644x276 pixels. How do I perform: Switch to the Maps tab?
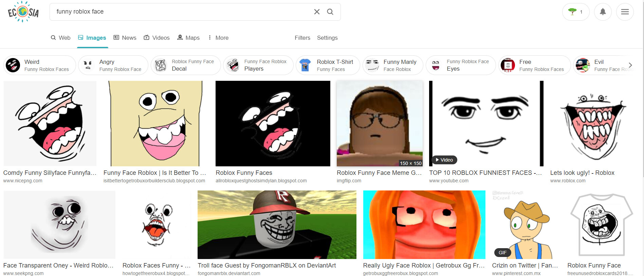(x=188, y=38)
